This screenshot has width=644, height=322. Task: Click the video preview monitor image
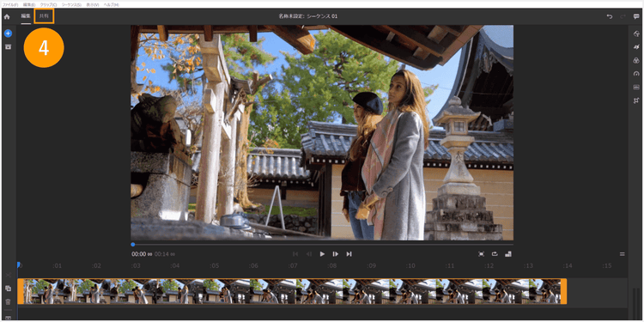tap(322, 132)
